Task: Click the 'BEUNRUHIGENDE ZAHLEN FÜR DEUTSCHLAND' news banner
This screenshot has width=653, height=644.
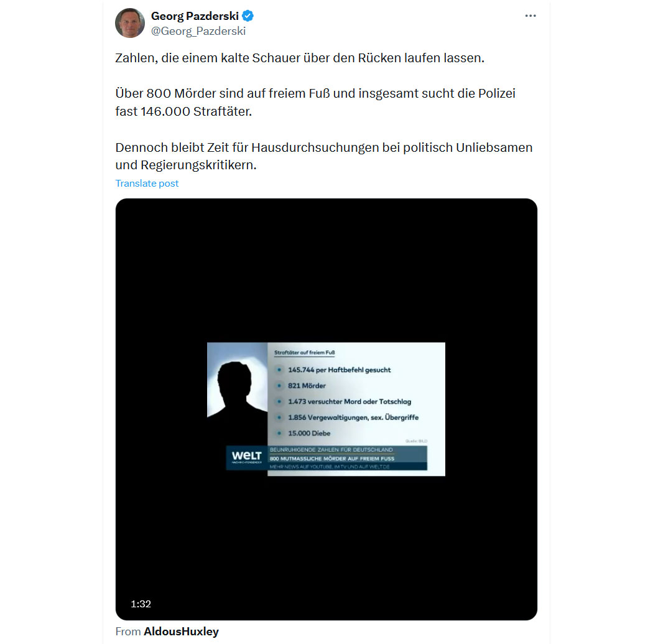Action: (331, 450)
